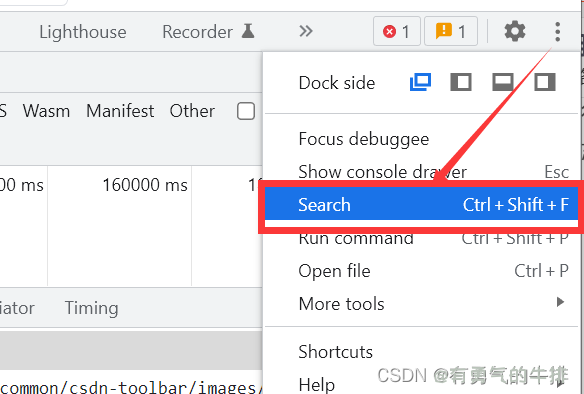The width and height of the screenshot is (584, 394).
Task: Expand the More tools submenu
Action: pos(434,303)
